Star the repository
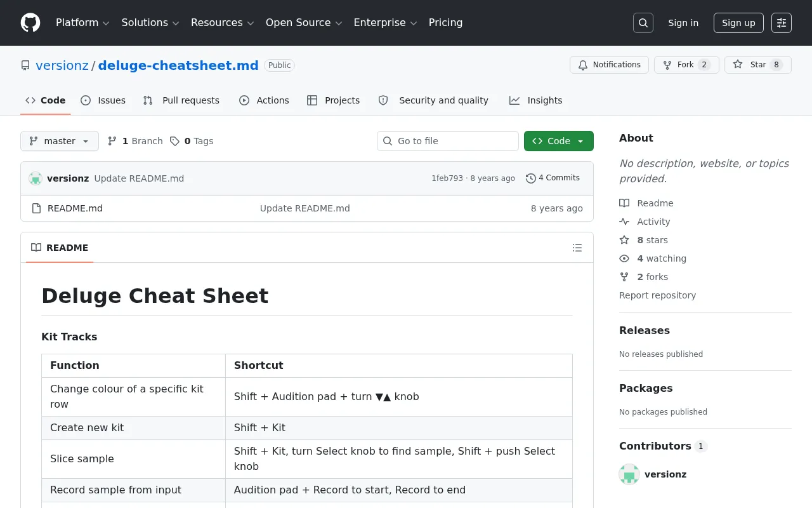This screenshot has height=508, width=812. (x=758, y=65)
